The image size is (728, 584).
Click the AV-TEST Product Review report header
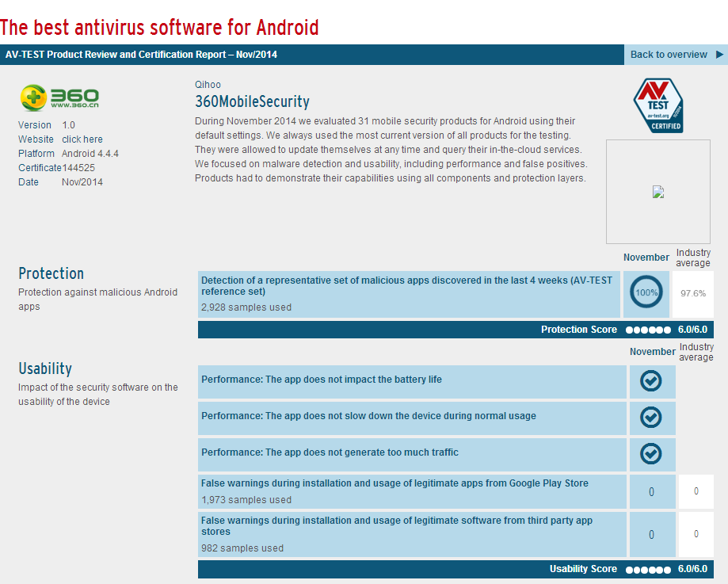point(141,55)
